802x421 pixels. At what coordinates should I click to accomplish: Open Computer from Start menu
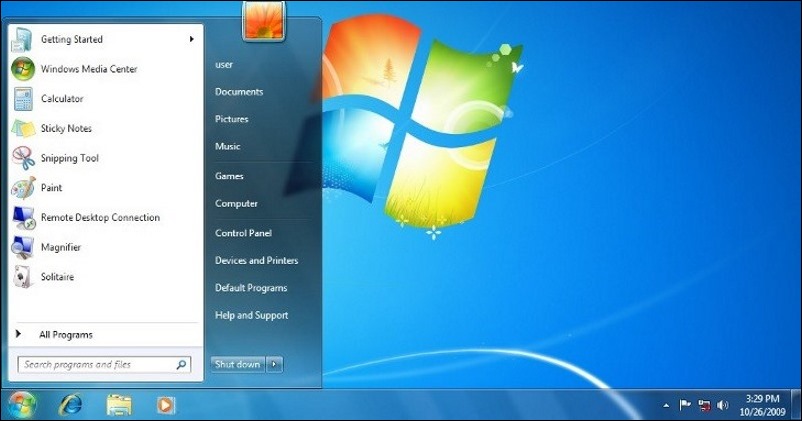(236, 204)
